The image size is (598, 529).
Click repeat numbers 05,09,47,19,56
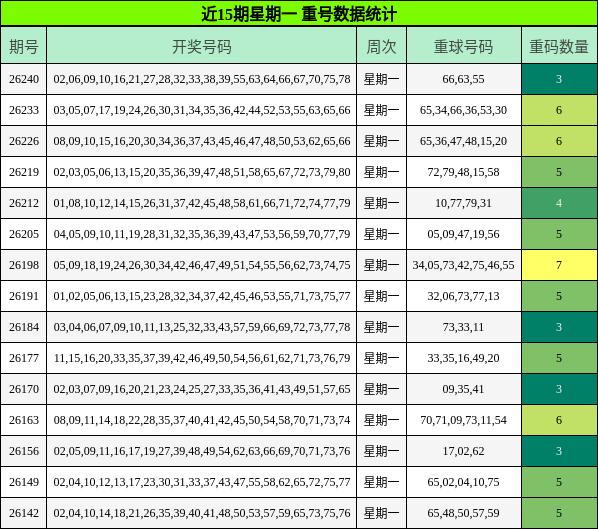(463, 234)
